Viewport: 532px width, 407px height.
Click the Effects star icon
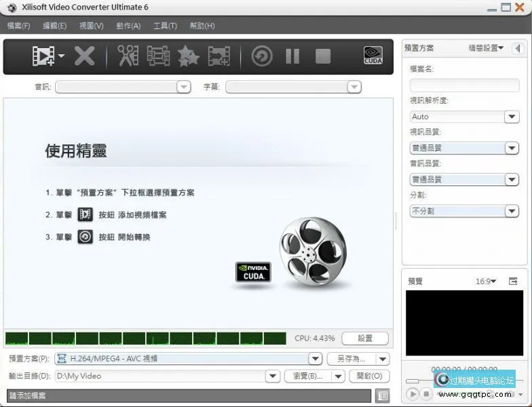[x=188, y=56]
